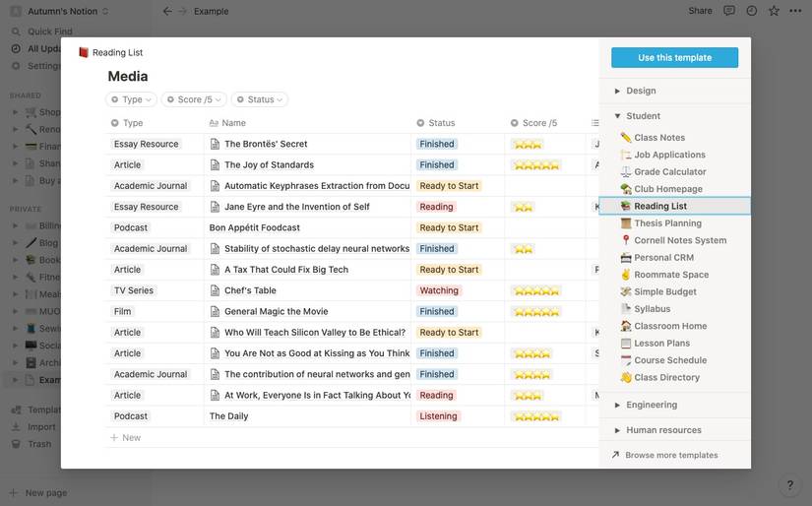This screenshot has height=506, width=812.
Task: Open the comments speech bubble icon
Action: coord(729,11)
